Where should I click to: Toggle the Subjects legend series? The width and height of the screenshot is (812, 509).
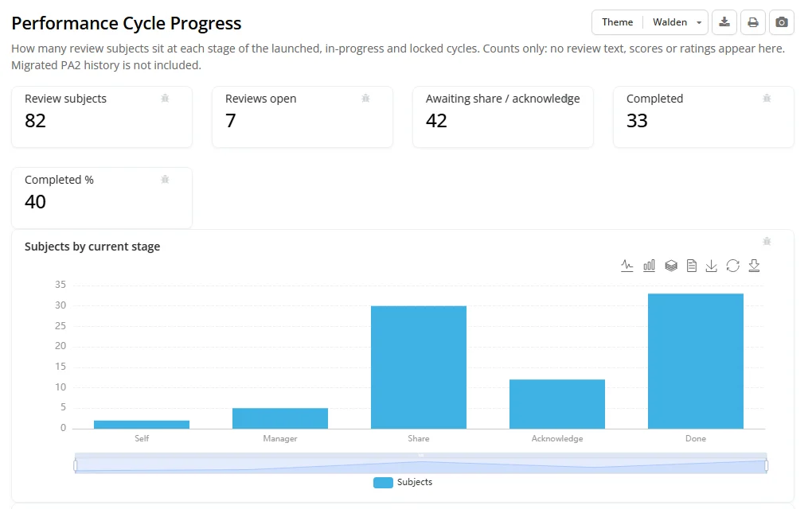[x=403, y=482]
